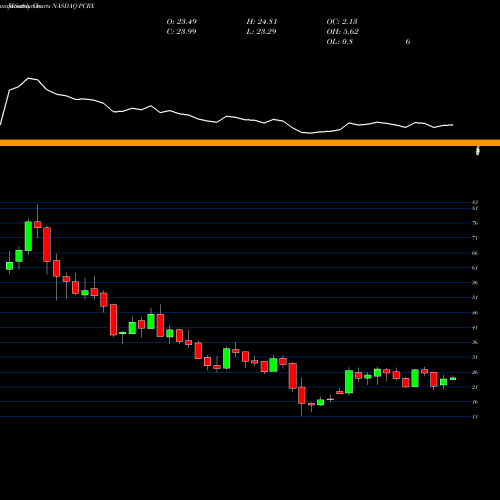Click the 'OH: 5.62' reading

coord(342,32)
